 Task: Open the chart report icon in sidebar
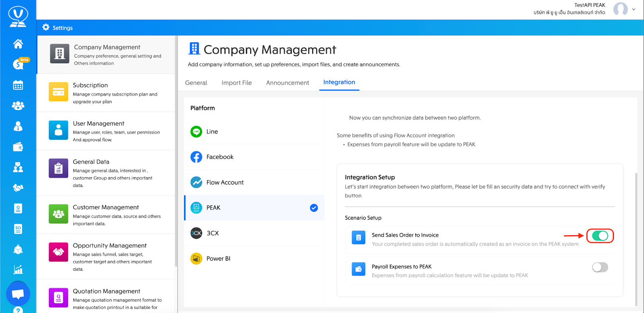click(x=18, y=269)
